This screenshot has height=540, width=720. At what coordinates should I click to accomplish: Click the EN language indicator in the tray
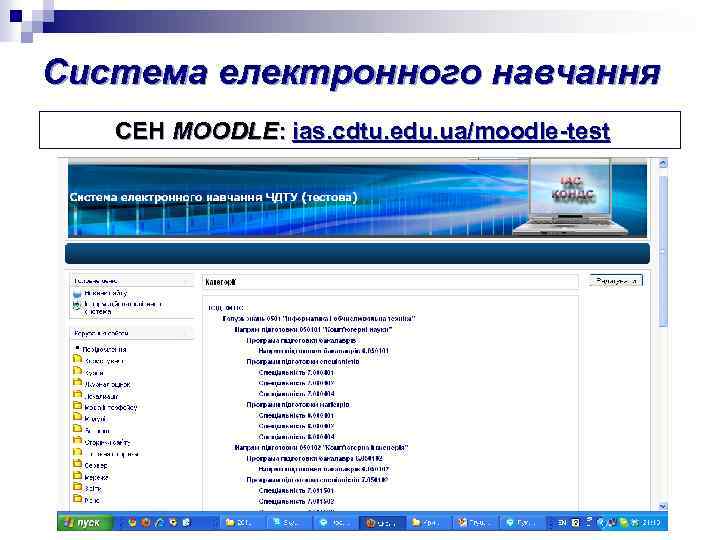point(562,523)
